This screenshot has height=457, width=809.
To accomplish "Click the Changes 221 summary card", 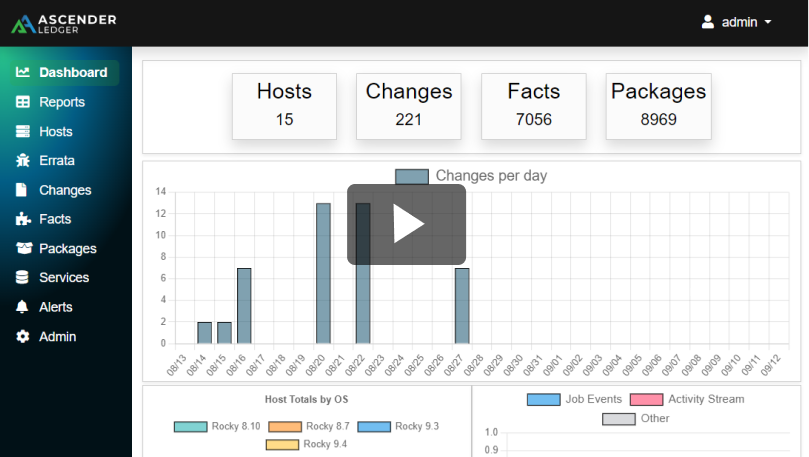I will [x=409, y=106].
